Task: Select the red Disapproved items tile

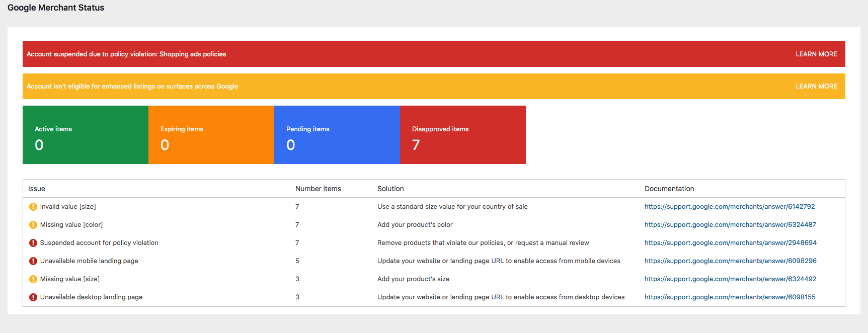Action: tap(463, 135)
